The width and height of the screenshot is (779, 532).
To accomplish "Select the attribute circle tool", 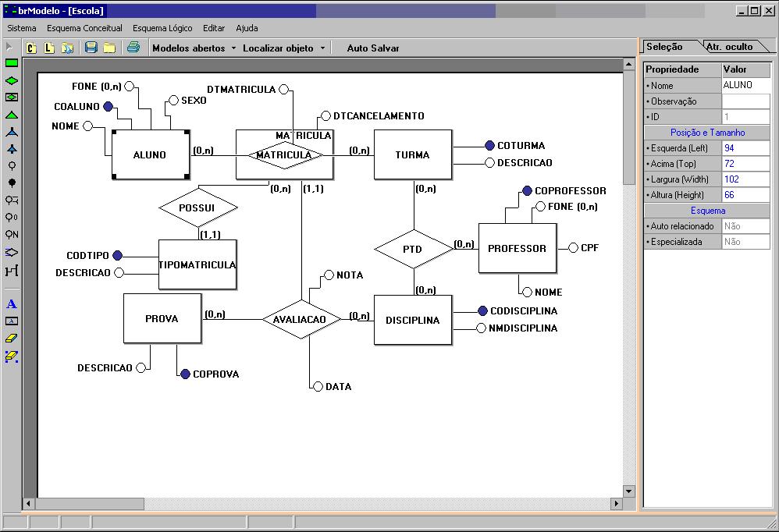I will click(x=11, y=165).
